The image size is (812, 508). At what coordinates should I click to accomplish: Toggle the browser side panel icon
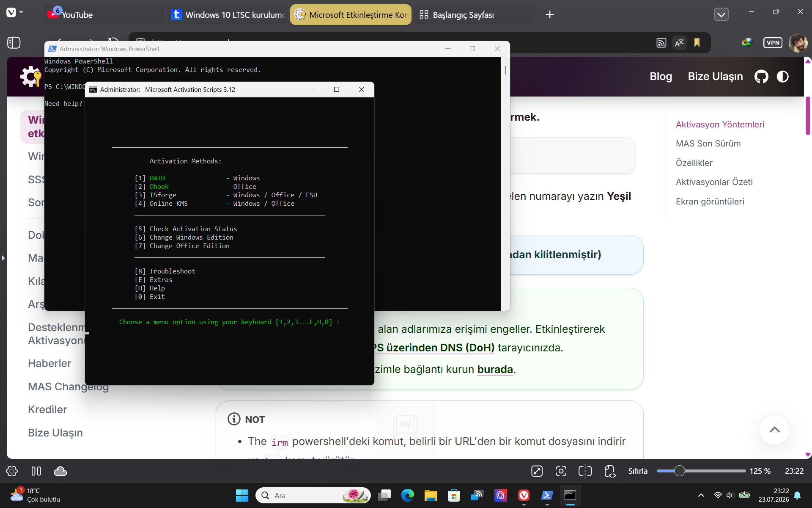click(x=14, y=42)
